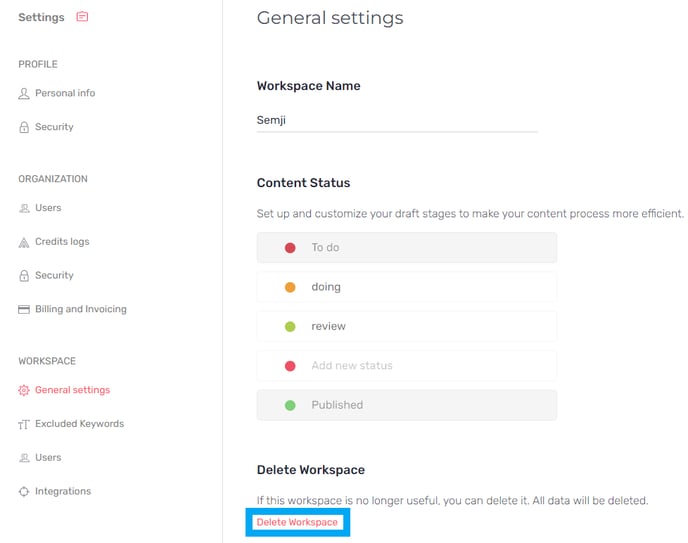The image size is (688, 543).
Task: Click the General settings gear icon
Action: pos(24,390)
